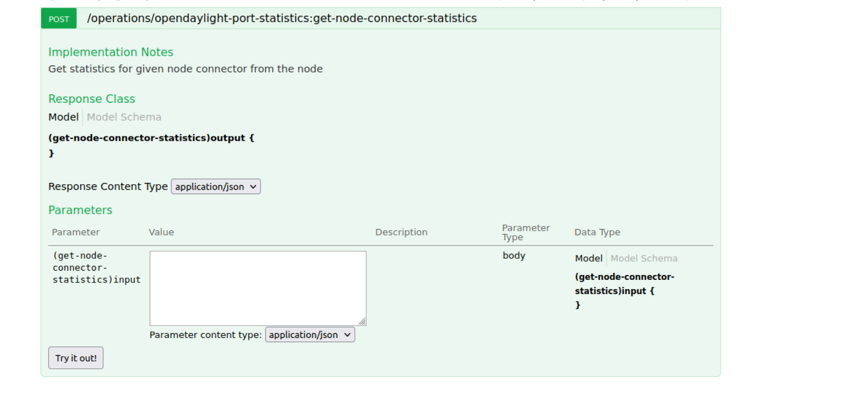868x393 pixels.
Task: Grab the text area resize handle
Action: [x=362, y=321]
